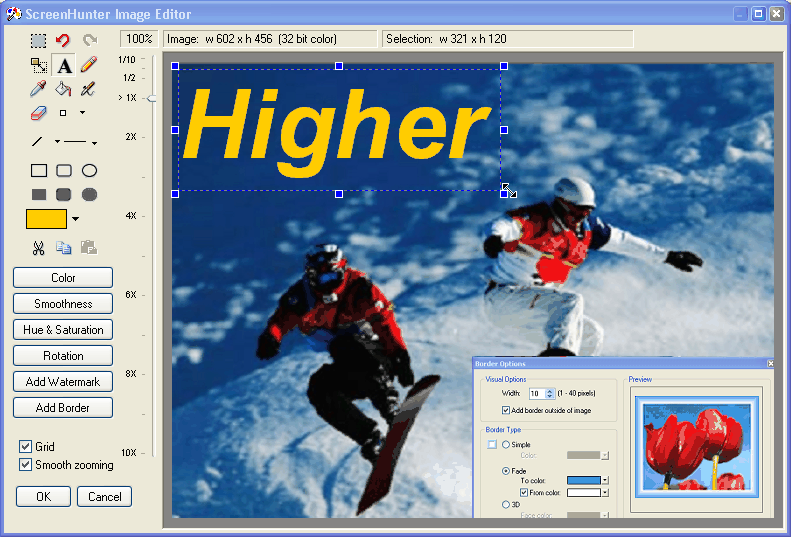This screenshot has width=791, height=537.
Task: Click the yellow foreground color swatch
Action: click(x=46, y=219)
